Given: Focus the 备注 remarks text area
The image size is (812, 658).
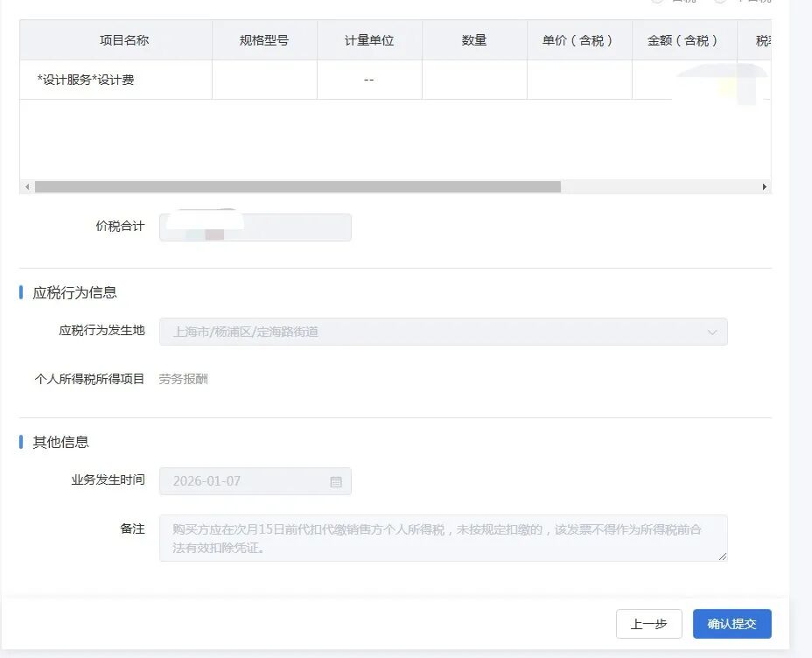Looking at the screenshot, I should pyautogui.click(x=443, y=538).
